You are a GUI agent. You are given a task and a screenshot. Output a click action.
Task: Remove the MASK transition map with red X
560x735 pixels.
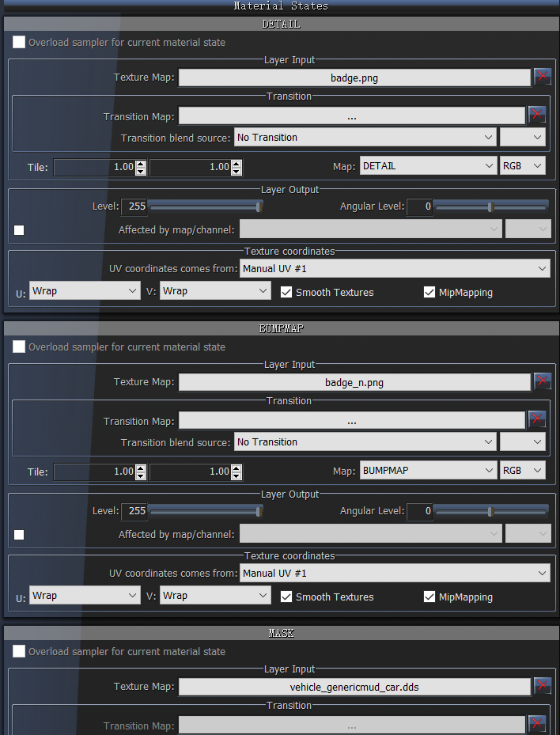coord(537,724)
